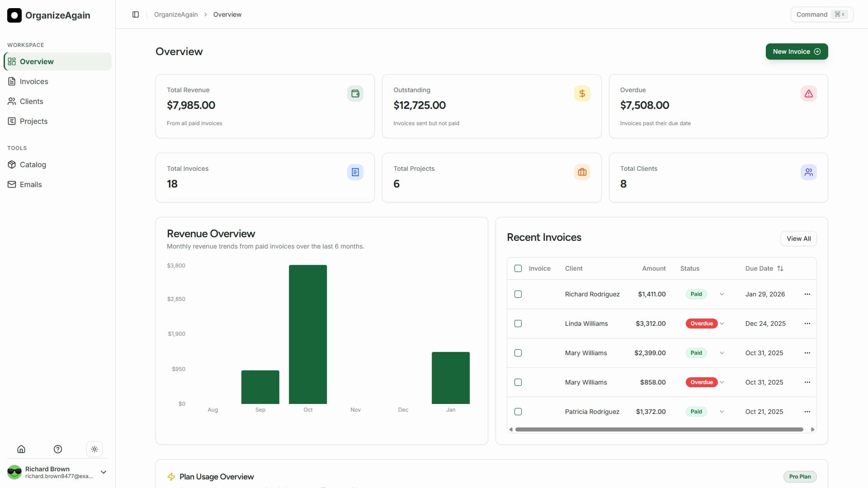868x488 pixels.
Task: Open Overdue status dropdown for $858.00 invoice
Action: pyautogui.click(x=722, y=382)
